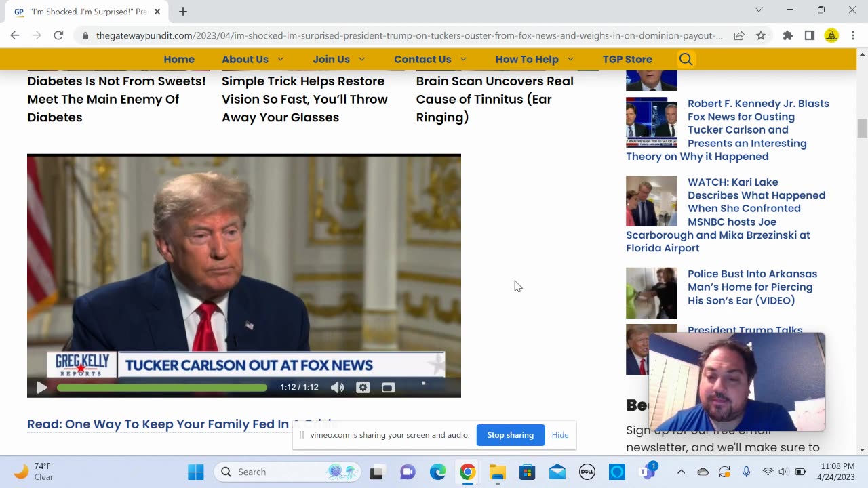Open the site search magnifier icon

point(686,59)
